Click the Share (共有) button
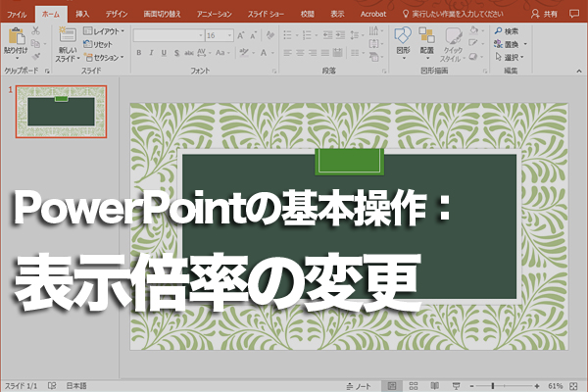The width and height of the screenshot is (588, 392). pyautogui.click(x=544, y=15)
